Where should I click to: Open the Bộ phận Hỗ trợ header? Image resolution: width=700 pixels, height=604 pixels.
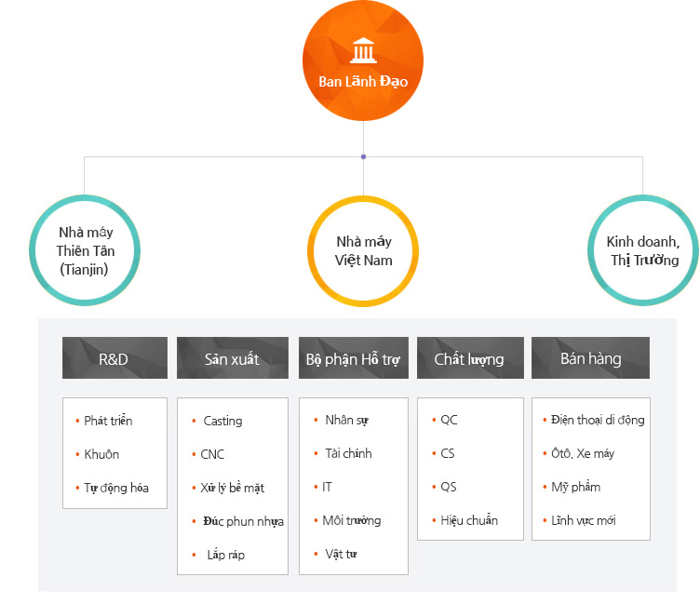(x=353, y=358)
